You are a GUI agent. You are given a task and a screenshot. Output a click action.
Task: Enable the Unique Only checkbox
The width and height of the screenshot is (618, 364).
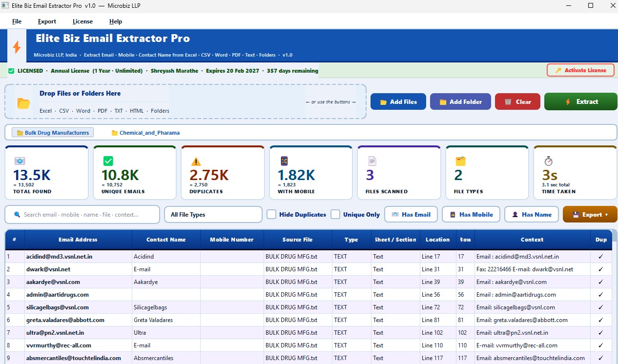335,214
